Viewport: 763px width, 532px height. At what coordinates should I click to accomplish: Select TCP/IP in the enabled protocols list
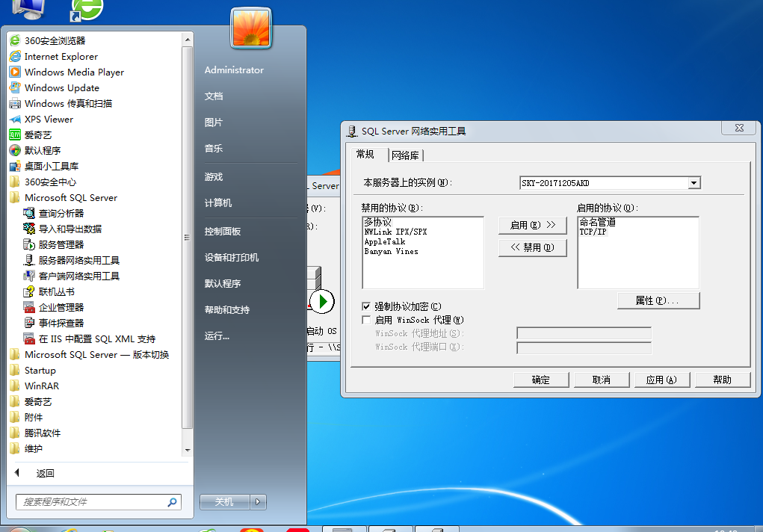593,232
